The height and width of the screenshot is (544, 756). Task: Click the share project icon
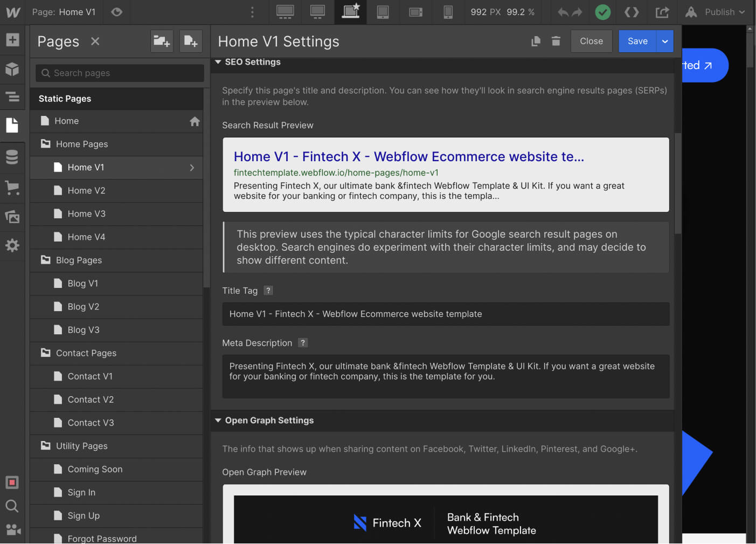pyautogui.click(x=662, y=12)
